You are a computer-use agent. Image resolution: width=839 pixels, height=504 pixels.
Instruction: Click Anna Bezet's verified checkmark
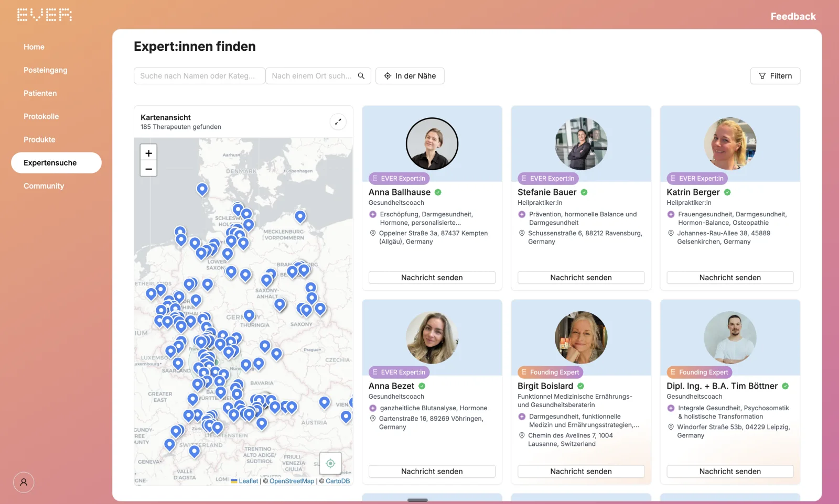(422, 386)
